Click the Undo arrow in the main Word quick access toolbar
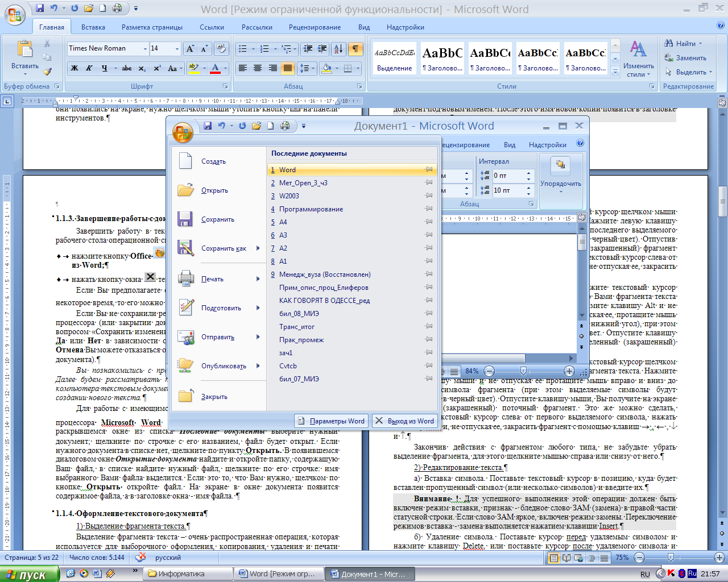Image resolution: width=728 pixels, height=582 pixels. pos(55,8)
